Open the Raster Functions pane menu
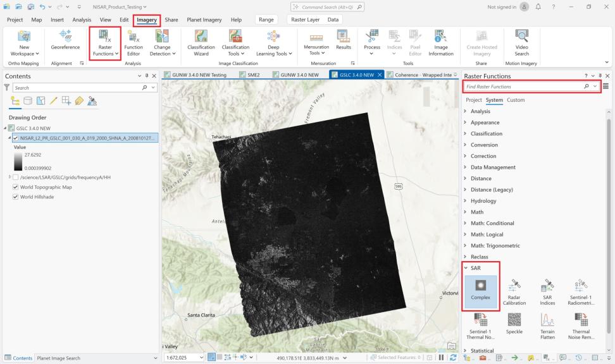The image size is (615, 364). [x=606, y=86]
